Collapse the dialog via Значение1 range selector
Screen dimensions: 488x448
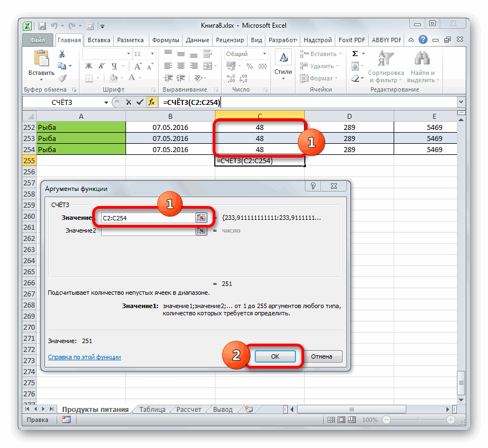click(x=202, y=218)
